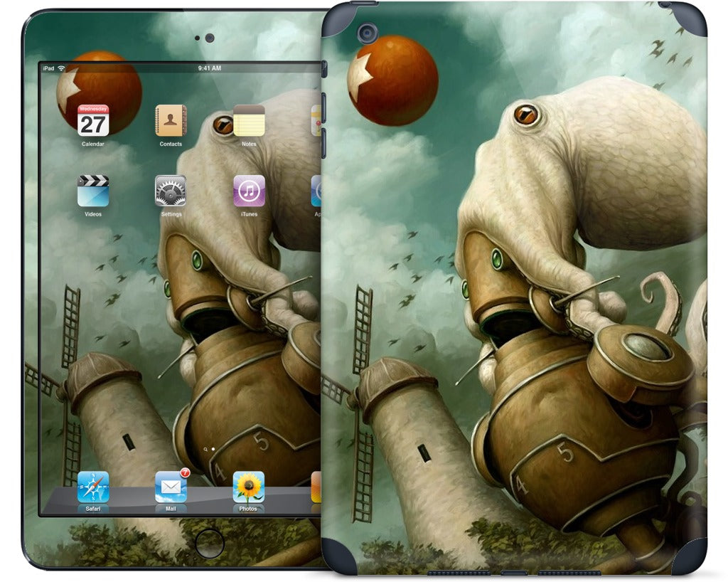Click the Notes label text
Image resolution: width=728 pixels, height=582 pixels.
click(x=249, y=144)
